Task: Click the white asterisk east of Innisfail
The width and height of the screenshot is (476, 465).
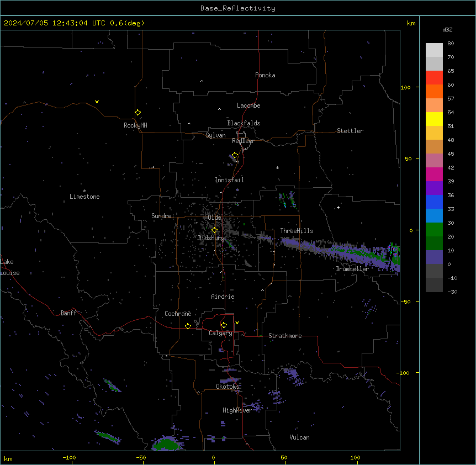Action: pyautogui.click(x=277, y=167)
